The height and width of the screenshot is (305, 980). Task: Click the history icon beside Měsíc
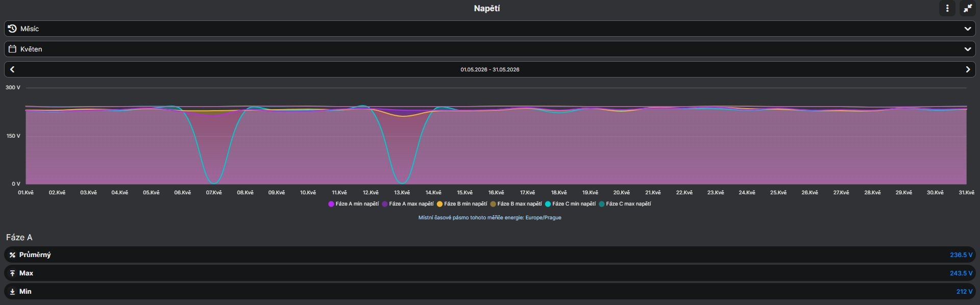tap(12, 29)
